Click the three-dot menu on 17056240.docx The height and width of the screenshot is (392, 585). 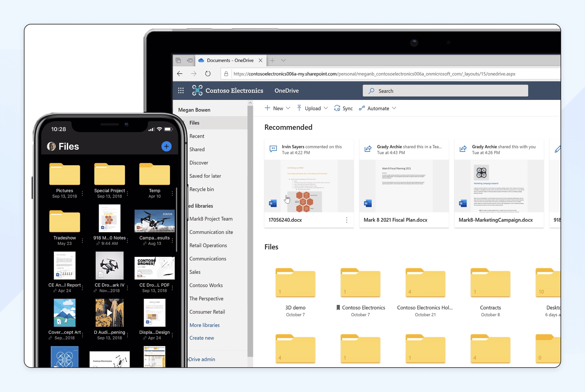347,219
